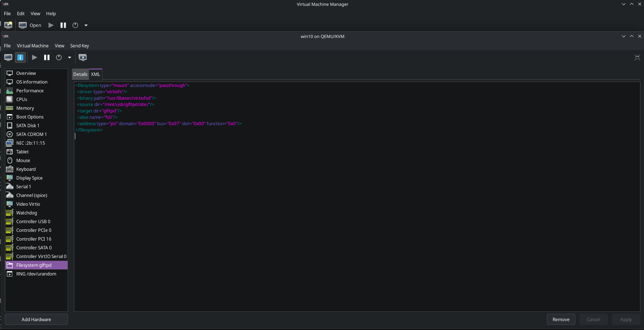644x330 pixels.
Task: Open the shutdown options dropdown
Action: point(69,57)
